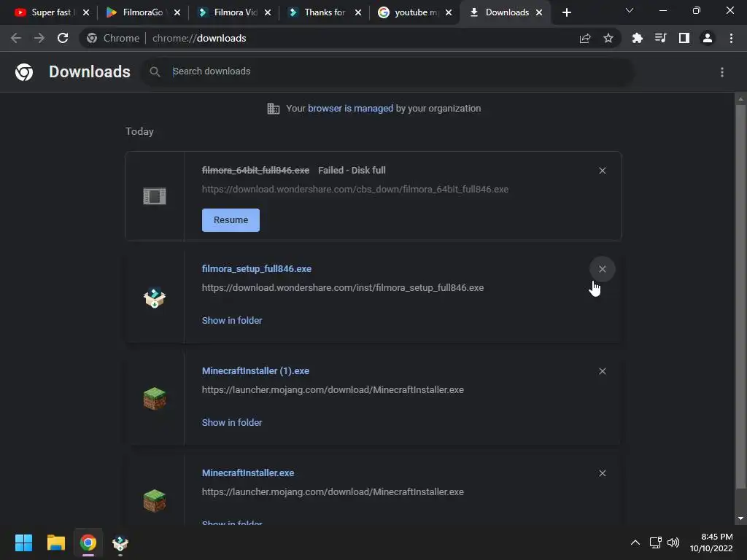747x560 pixels.
Task: Click the grass block icon of MinecraftInstaller (1).exe
Action: (155, 399)
